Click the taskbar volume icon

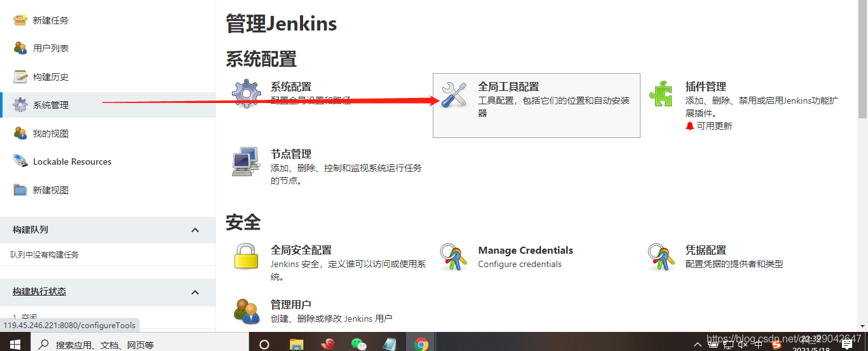tap(743, 345)
